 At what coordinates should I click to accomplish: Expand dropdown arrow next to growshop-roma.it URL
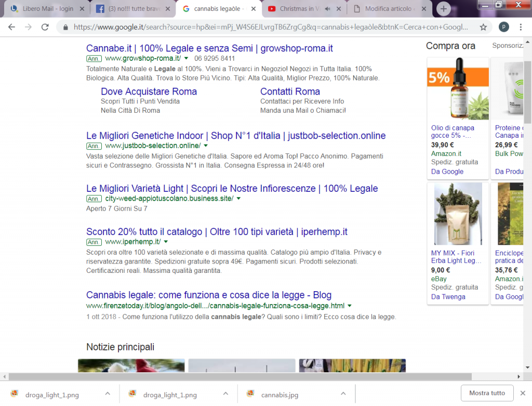click(186, 59)
